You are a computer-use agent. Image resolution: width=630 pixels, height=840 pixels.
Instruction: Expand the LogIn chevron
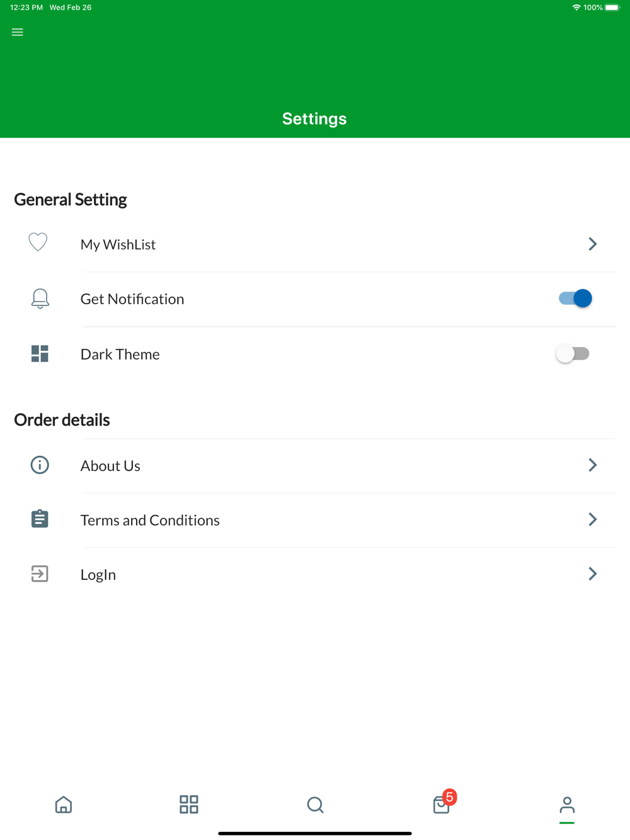click(593, 574)
